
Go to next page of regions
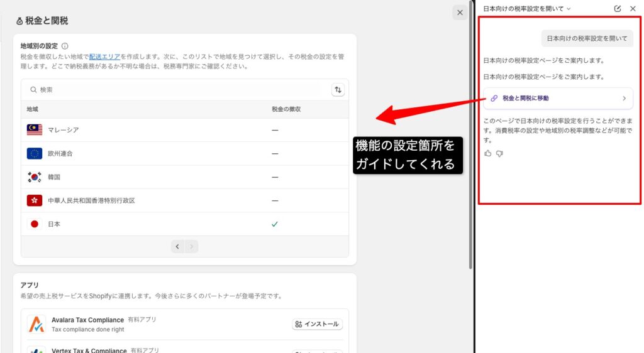pyautogui.click(x=192, y=247)
